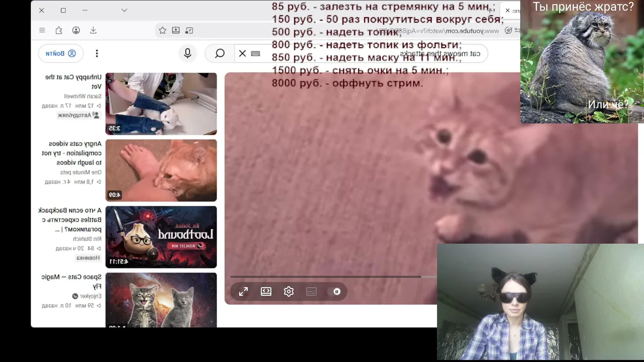Expand the tab search chevron

124,10
